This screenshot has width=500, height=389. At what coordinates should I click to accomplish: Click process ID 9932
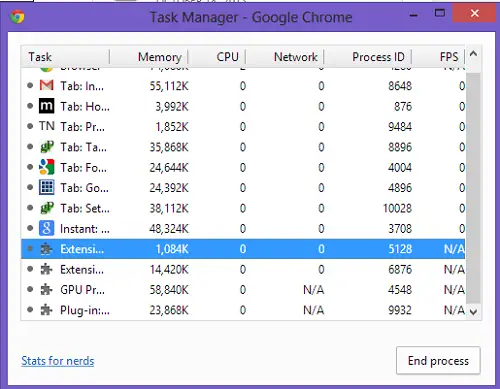[400, 310]
